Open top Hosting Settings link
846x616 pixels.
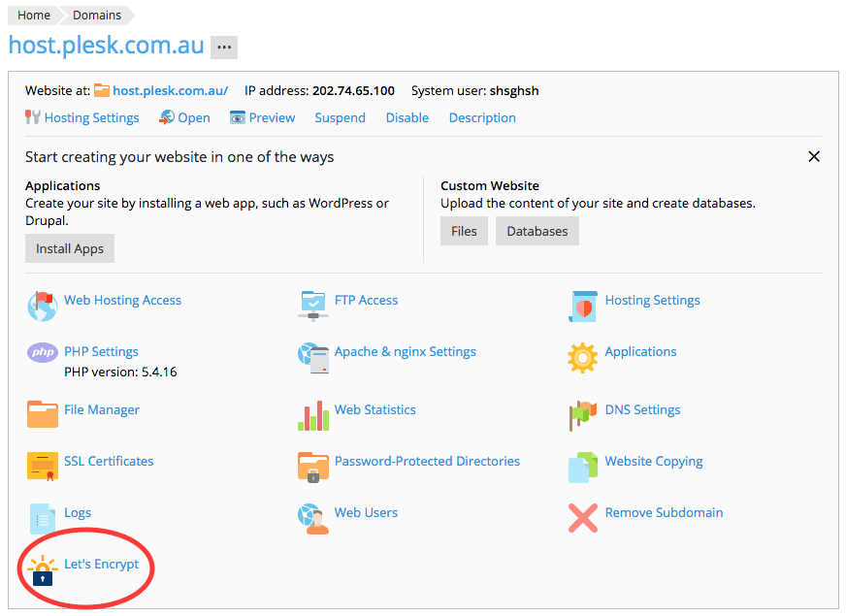coord(92,117)
